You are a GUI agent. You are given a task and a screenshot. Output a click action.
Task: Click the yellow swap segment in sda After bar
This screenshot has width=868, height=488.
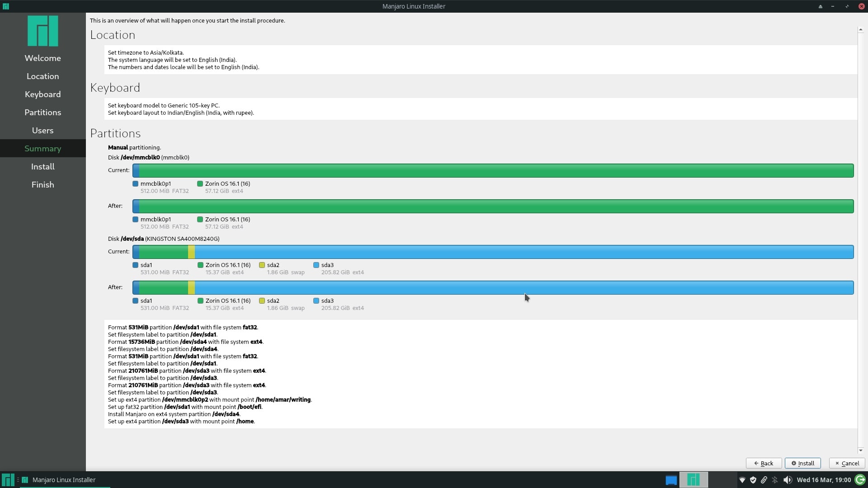191,287
